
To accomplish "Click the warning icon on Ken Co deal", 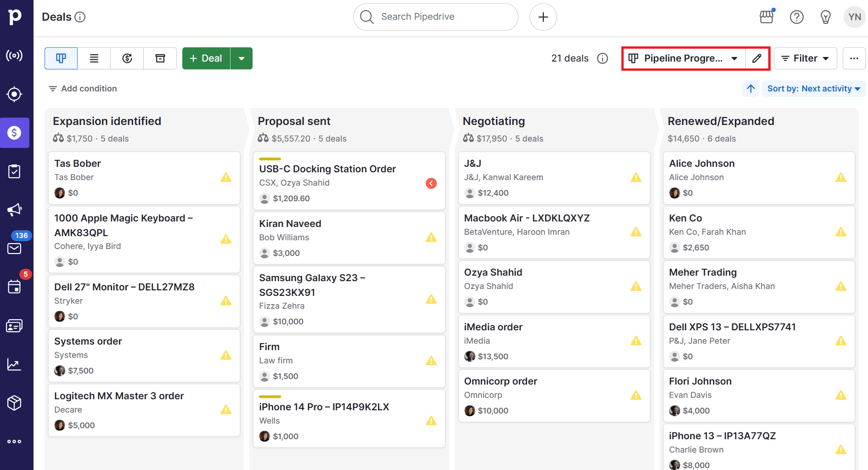I will tap(841, 232).
